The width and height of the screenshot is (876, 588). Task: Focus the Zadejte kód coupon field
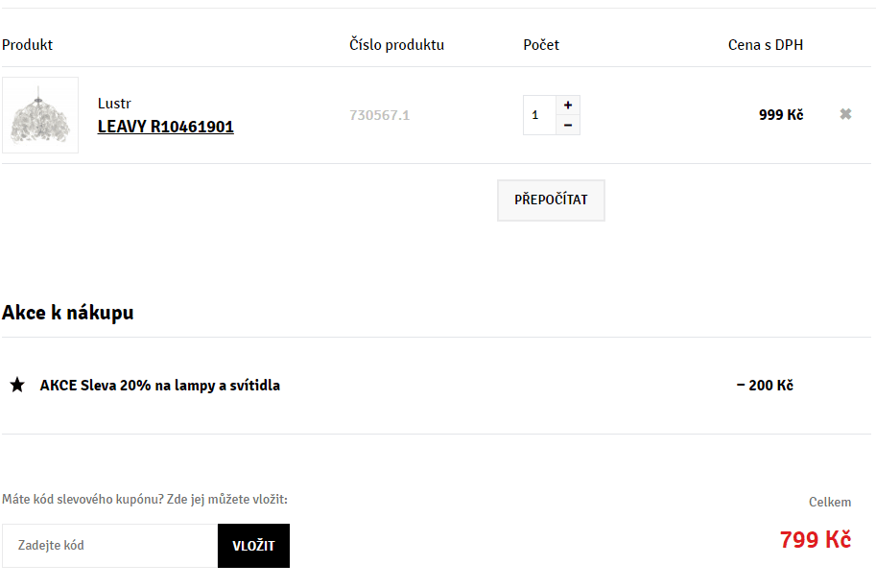109,546
